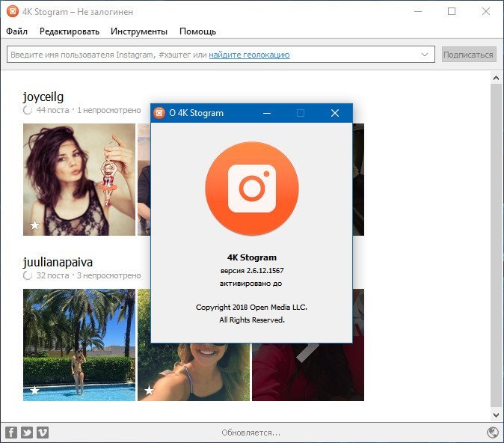Click the активировано до text

click(251, 284)
